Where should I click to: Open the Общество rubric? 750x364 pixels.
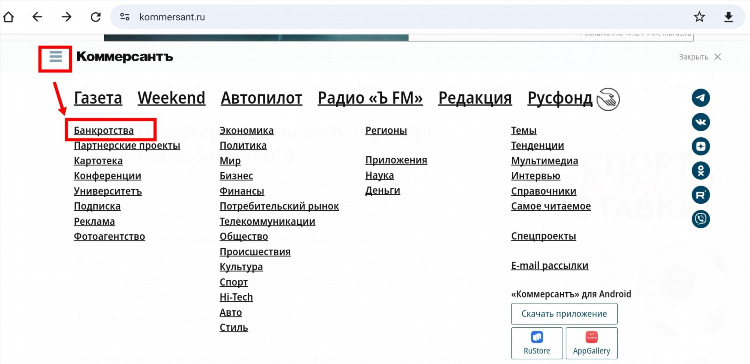pos(244,236)
